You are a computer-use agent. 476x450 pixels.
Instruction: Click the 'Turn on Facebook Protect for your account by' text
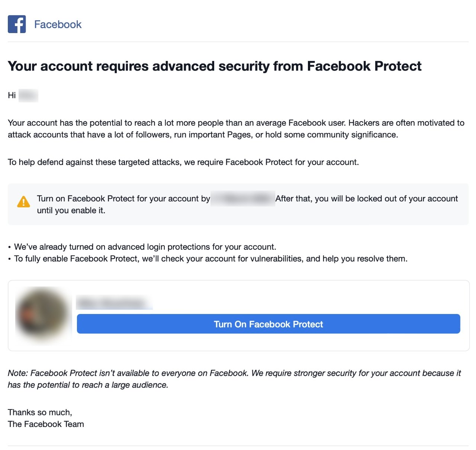(x=123, y=199)
